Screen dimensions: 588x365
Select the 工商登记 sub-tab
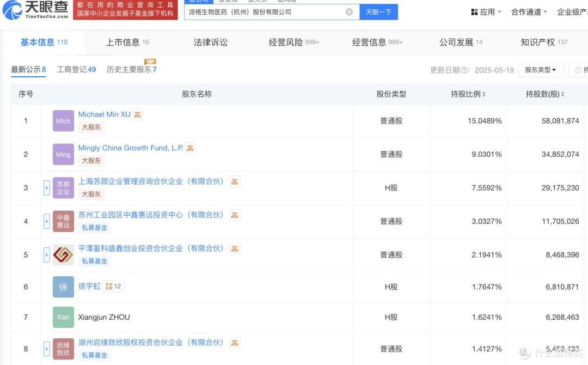[77, 70]
